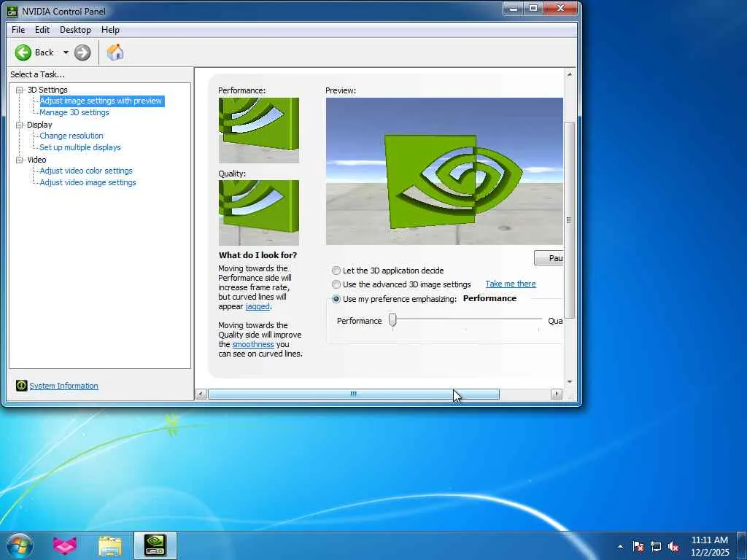Collapse the 3D Settings tree node
This screenshot has height=560, width=747.
(x=20, y=90)
